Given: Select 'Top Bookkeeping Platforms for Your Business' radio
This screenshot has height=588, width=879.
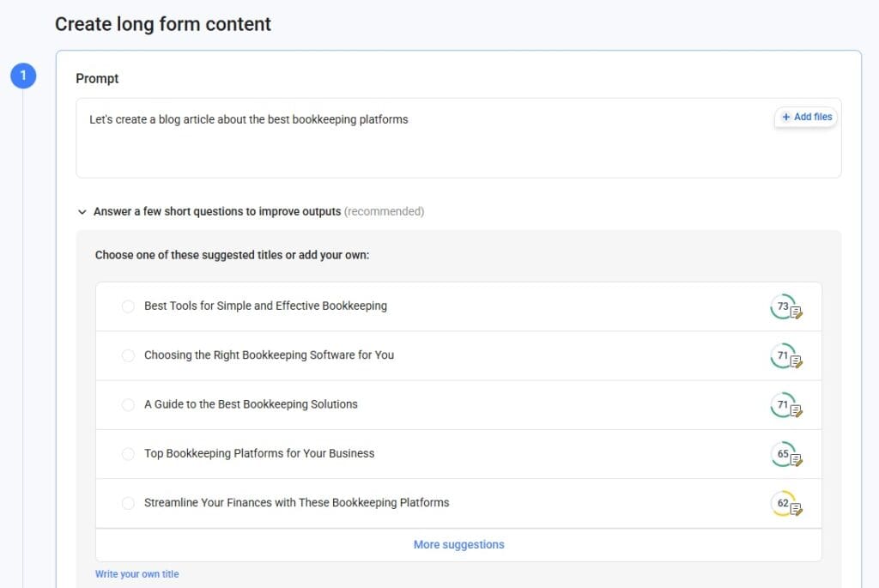Looking at the screenshot, I should coord(128,453).
